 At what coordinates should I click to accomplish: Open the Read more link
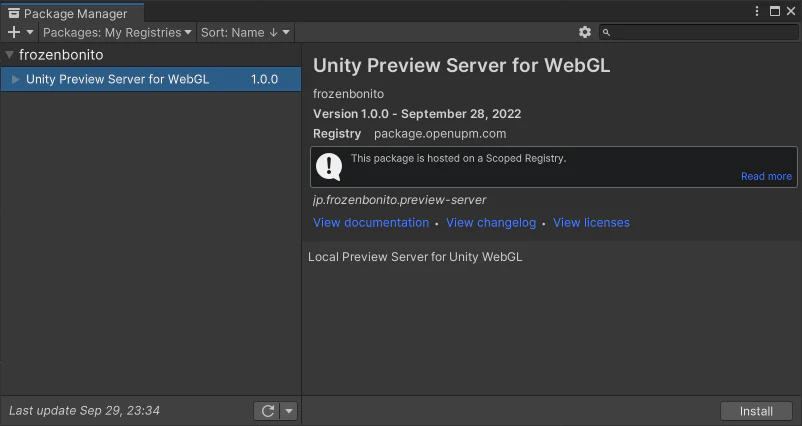pos(766,176)
